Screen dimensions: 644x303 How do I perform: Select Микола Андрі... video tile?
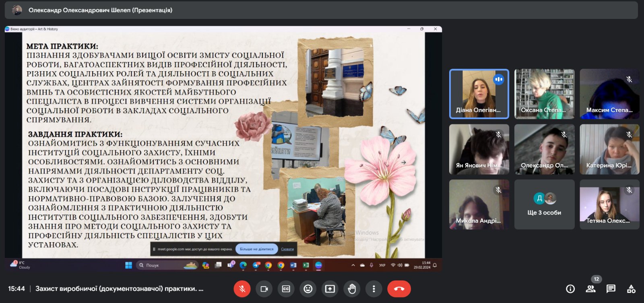point(479,204)
